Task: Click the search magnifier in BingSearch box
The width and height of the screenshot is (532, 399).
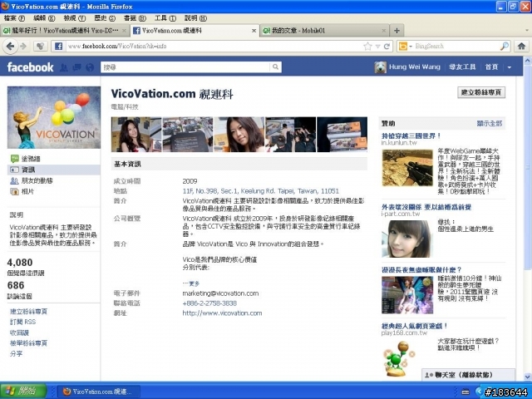Action: pyautogui.click(x=505, y=46)
